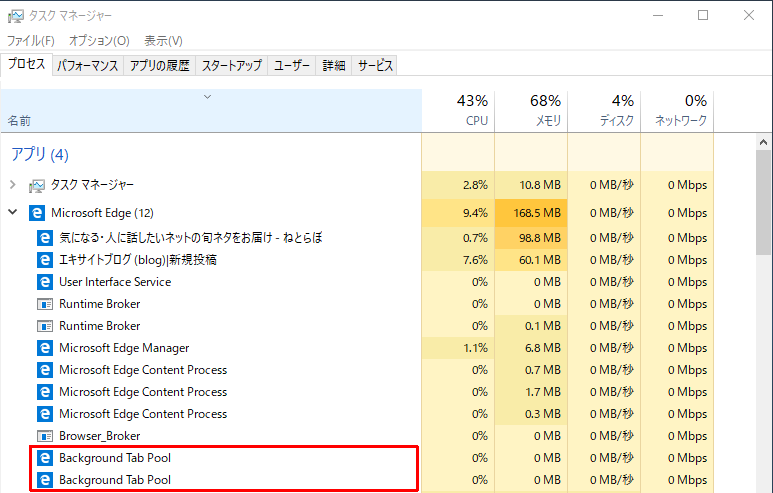Click the Microsoft Edge (12) group icon
Screen dimensions: 773x493
(37, 213)
